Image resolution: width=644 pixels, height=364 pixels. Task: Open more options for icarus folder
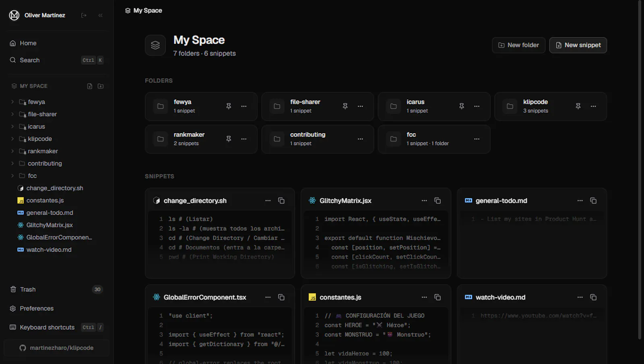tap(477, 106)
